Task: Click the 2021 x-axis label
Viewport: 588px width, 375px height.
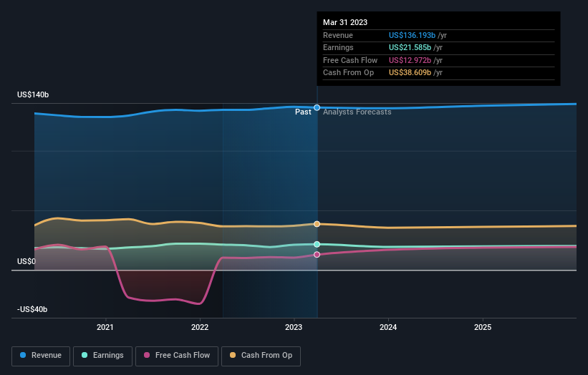Action: click(105, 327)
